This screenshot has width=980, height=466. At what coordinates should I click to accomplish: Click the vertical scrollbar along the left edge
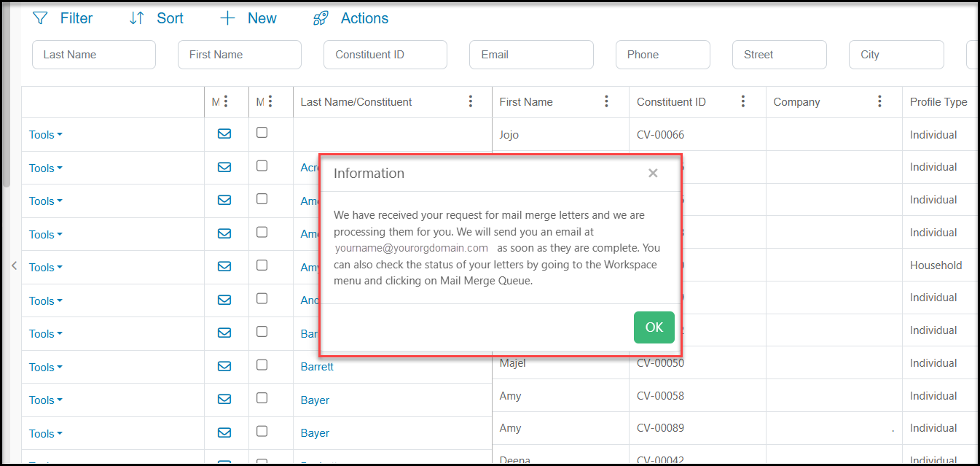click(7, 95)
